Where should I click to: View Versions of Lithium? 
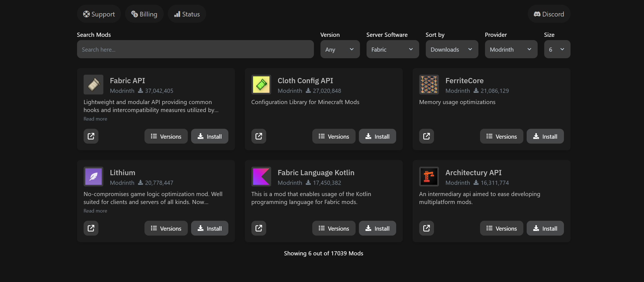point(166,228)
